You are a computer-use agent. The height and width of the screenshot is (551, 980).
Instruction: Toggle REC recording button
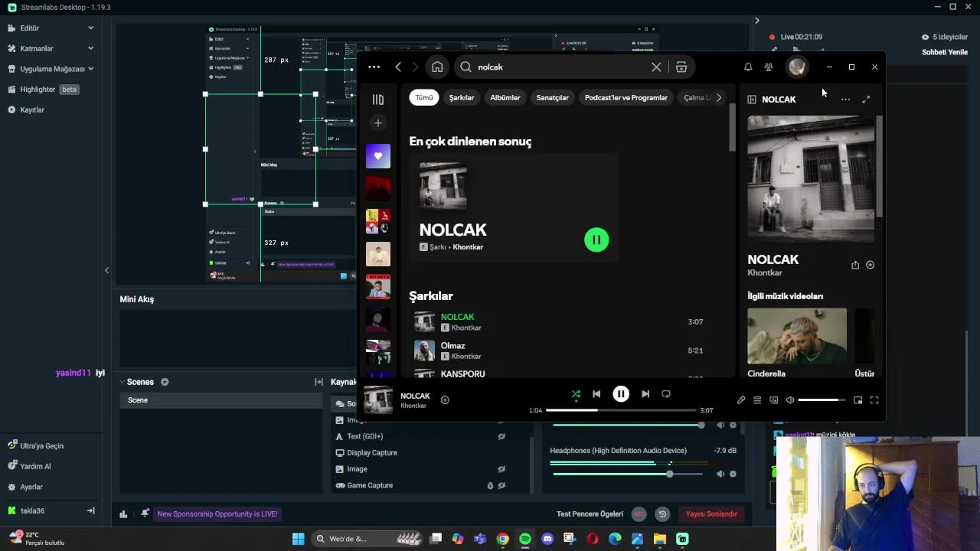click(x=639, y=514)
